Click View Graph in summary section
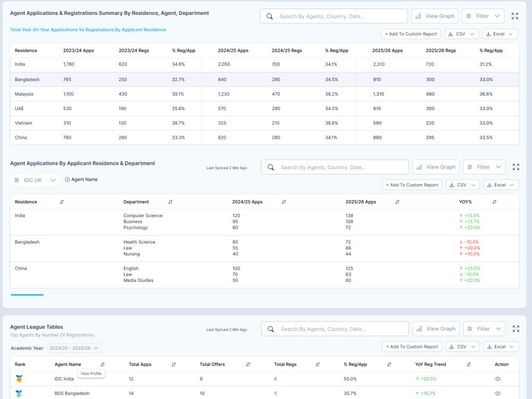Screen dimensions: 532x399 tap(435, 16)
